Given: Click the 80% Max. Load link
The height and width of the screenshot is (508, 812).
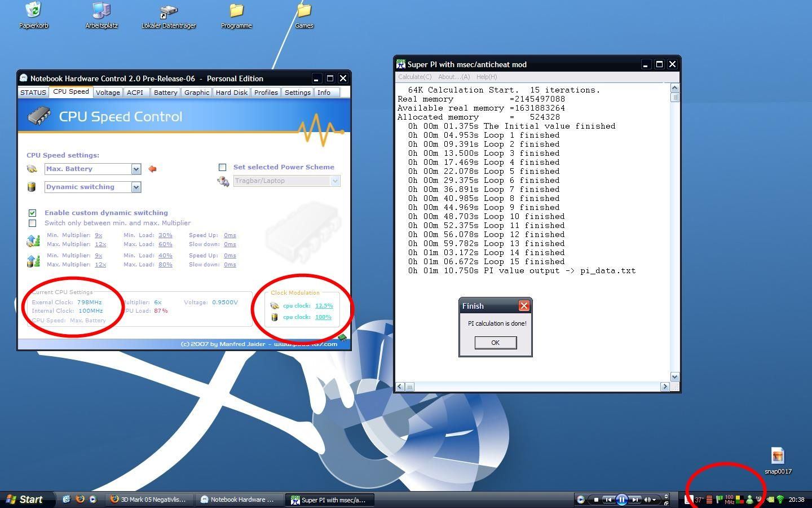Looking at the screenshot, I should coord(165,265).
